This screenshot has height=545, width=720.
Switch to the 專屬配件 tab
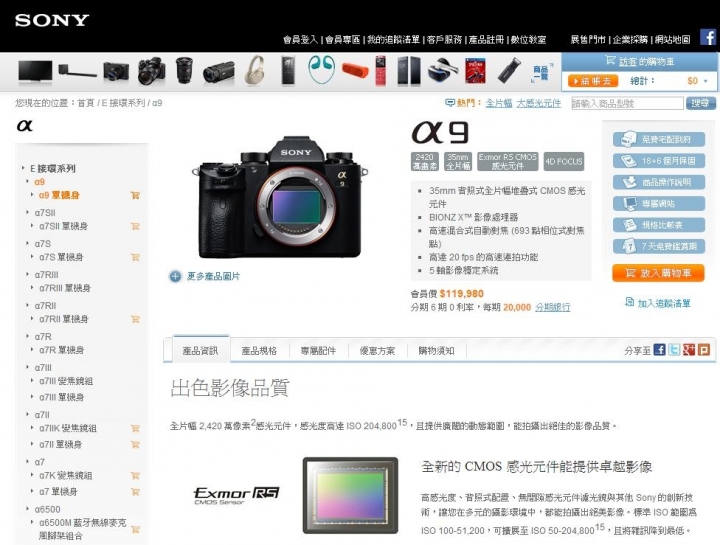coord(318,351)
